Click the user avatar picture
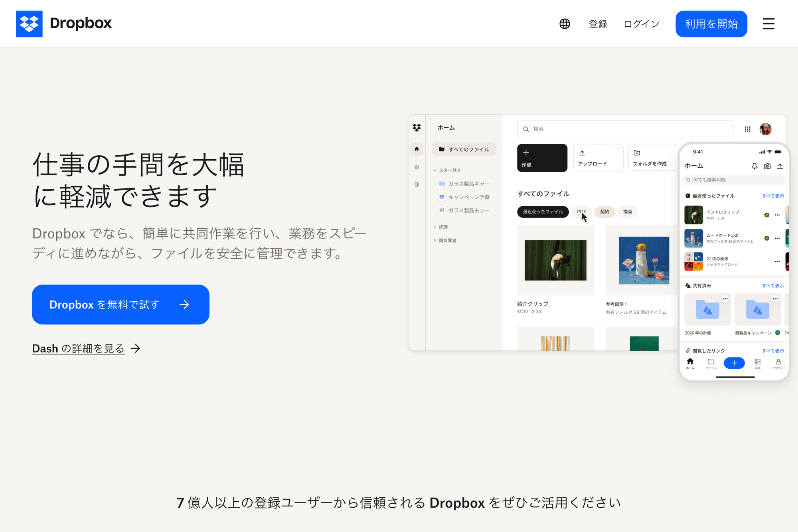The width and height of the screenshot is (798, 532). click(765, 129)
